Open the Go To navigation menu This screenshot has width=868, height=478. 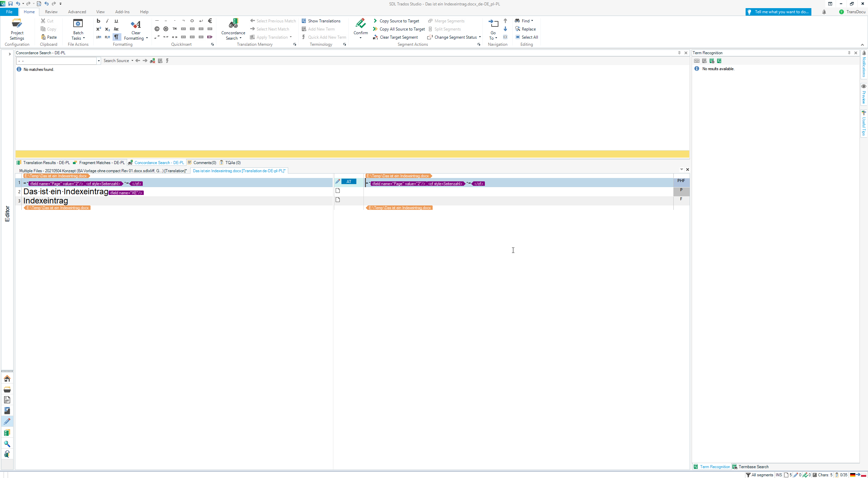click(493, 29)
